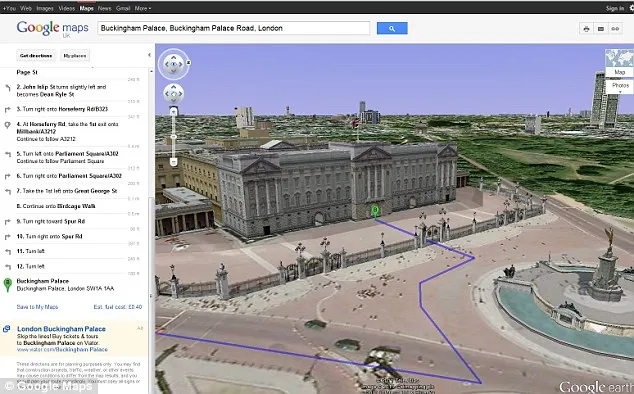Click the link chain icon
The image size is (634, 394).
(615, 29)
